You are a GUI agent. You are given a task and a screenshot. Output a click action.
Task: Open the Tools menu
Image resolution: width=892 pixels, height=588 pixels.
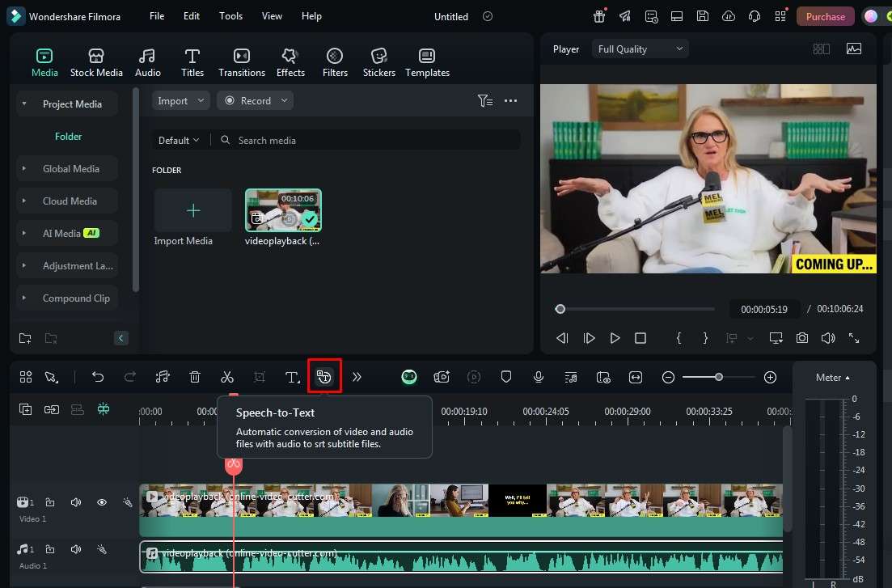point(231,16)
